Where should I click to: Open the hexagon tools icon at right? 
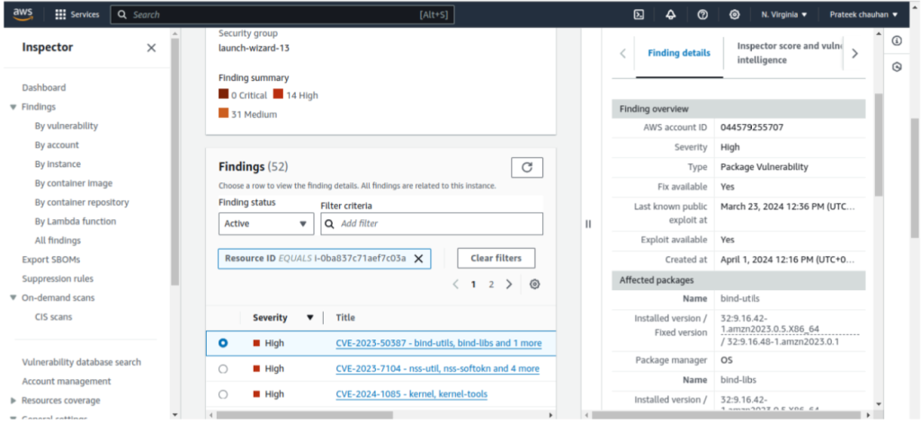(897, 67)
